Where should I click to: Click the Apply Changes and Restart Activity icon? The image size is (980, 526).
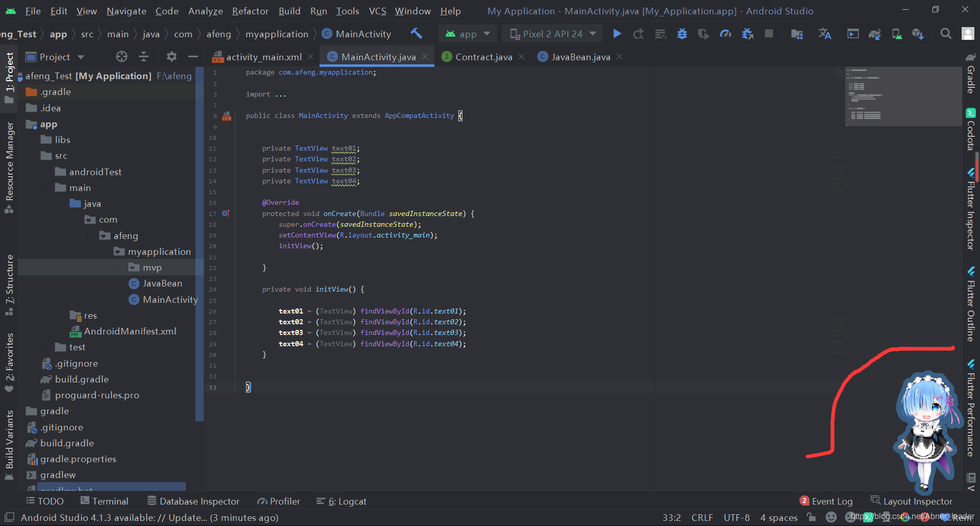point(639,34)
